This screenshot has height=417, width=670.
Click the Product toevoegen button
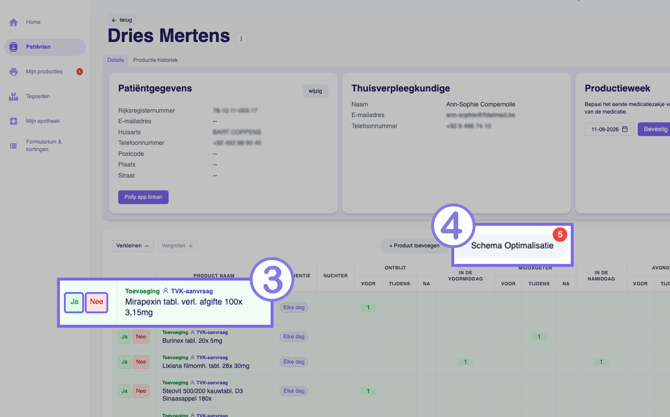[414, 246]
